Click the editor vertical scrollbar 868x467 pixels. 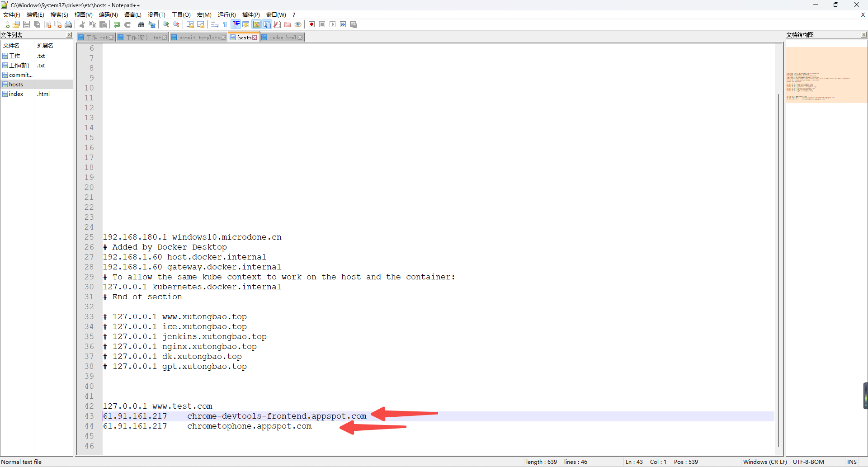click(778, 270)
